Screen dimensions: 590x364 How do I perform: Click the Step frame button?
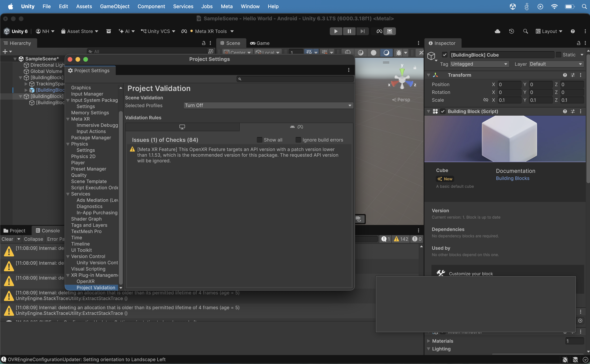click(x=362, y=31)
